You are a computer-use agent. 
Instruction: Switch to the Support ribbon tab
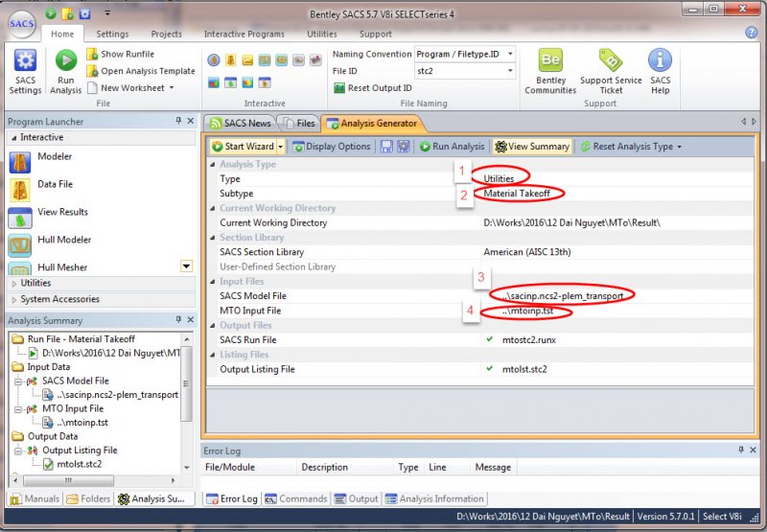point(375,34)
